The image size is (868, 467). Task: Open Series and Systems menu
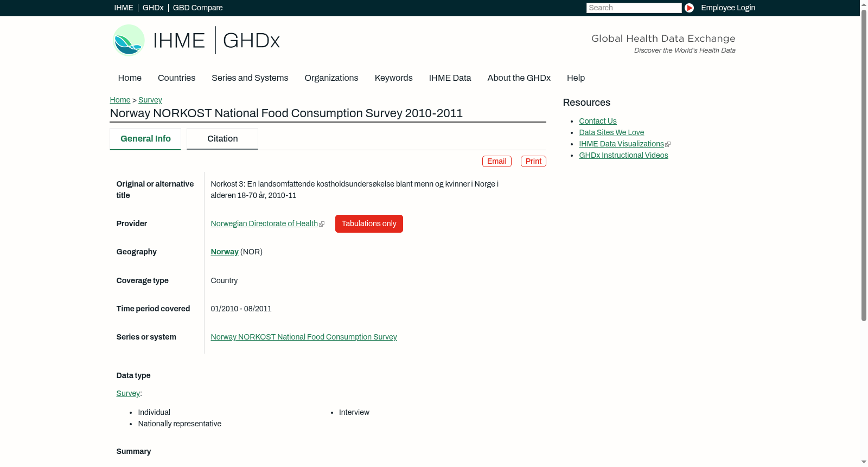click(x=250, y=78)
